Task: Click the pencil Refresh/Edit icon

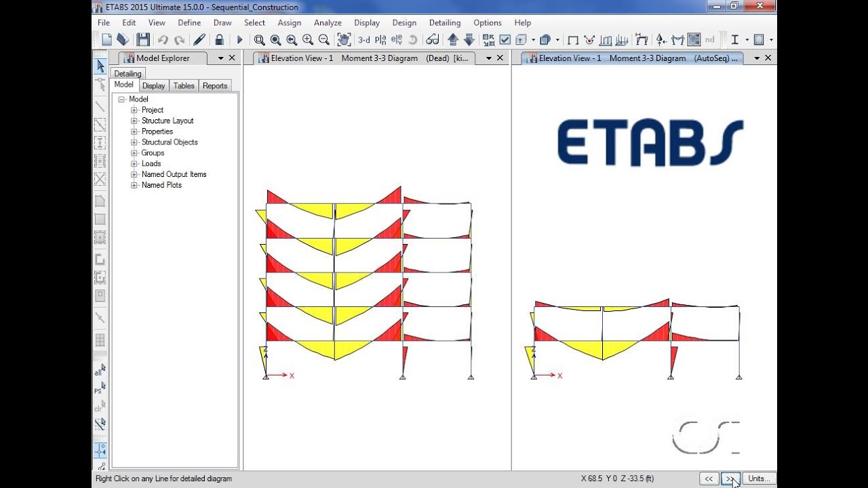Action: pyautogui.click(x=199, y=40)
